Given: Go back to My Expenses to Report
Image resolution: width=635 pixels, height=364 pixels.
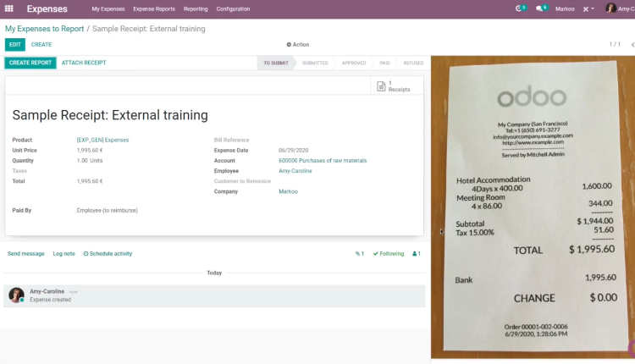Looking at the screenshot, I should (45, 29).
